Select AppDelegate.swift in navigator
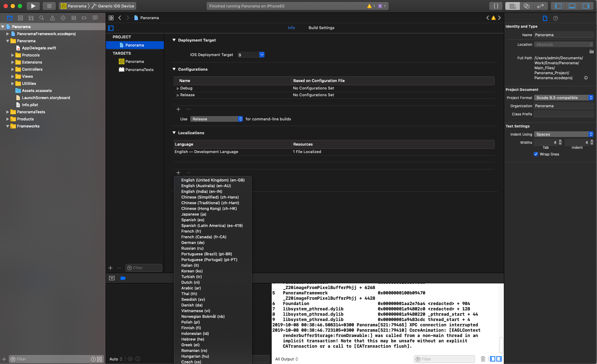Image resolution: width=597 pixels, height=364 pixels. (39, 48)
